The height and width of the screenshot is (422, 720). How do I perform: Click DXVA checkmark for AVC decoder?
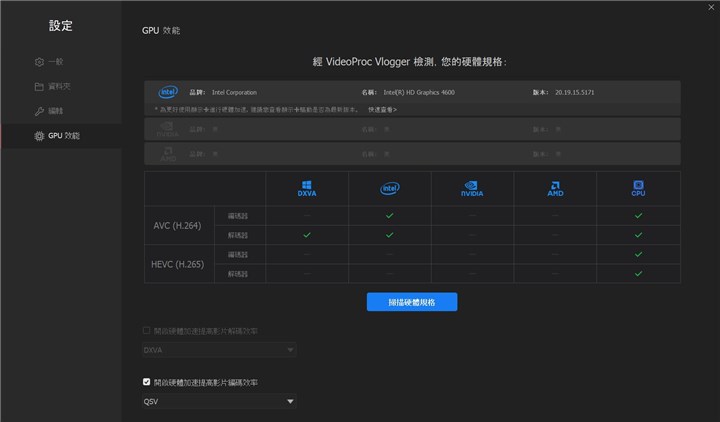tap(307, 235)
